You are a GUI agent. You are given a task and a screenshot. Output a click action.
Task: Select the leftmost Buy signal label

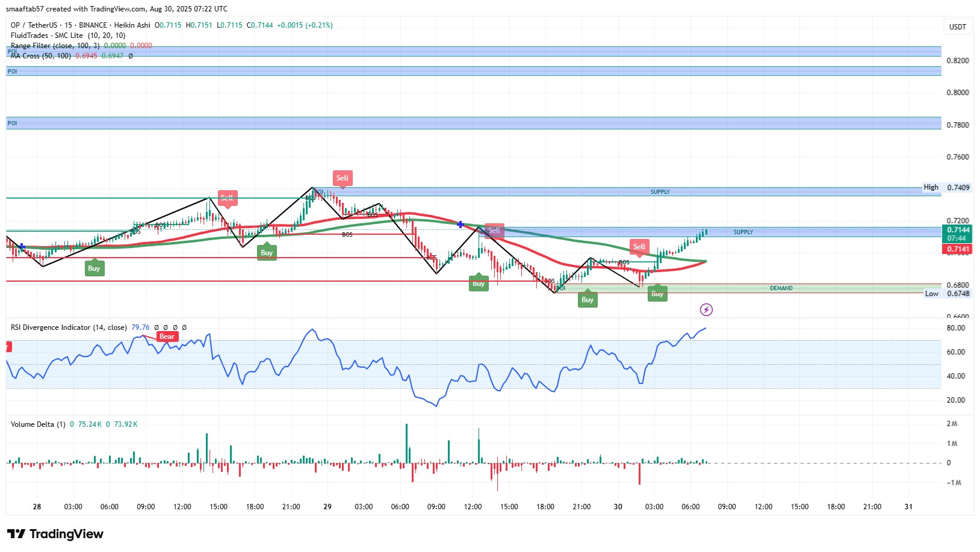[94, 268]
